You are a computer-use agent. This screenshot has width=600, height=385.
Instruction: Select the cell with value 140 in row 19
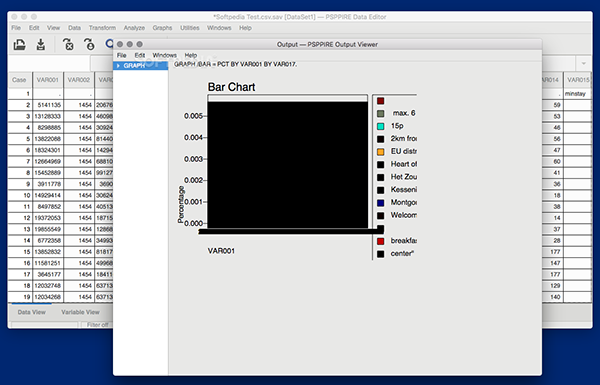tap(552, 297)
